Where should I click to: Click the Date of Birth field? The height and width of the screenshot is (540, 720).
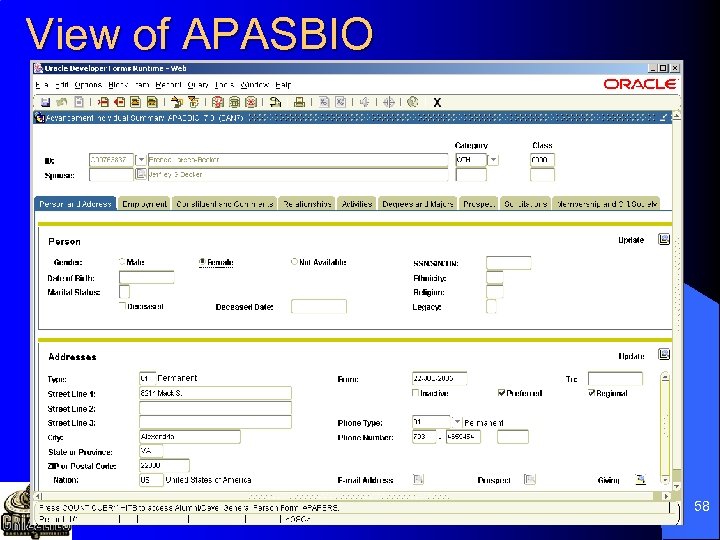tap(146, 277)
